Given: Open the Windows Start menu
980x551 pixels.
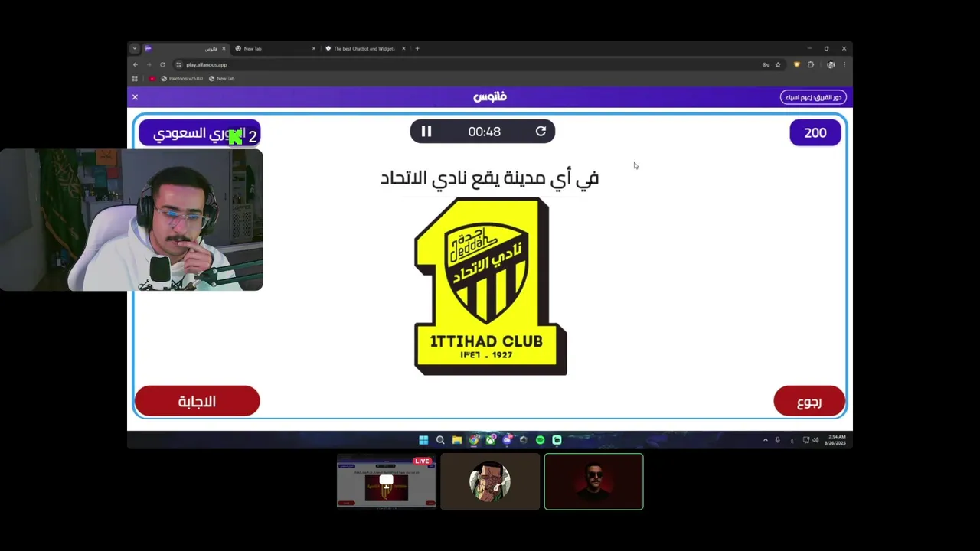Looking at the screenshot, I should (x=423, y=439).
